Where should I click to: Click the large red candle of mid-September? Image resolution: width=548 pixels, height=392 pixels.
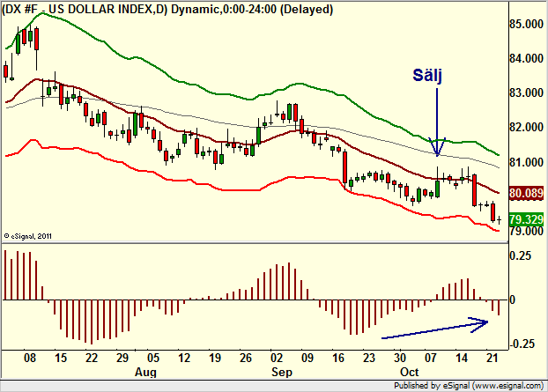click(345, 167)
